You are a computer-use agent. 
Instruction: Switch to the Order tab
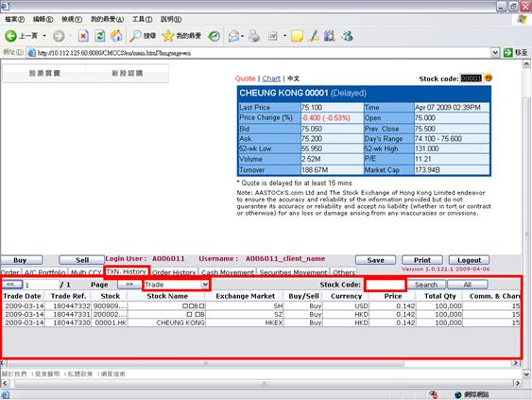(x=10, y=272)
